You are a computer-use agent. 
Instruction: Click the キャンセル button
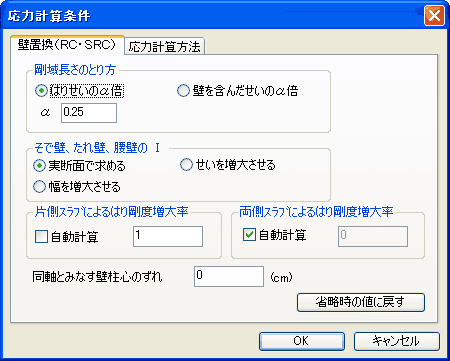coord(397,341)
